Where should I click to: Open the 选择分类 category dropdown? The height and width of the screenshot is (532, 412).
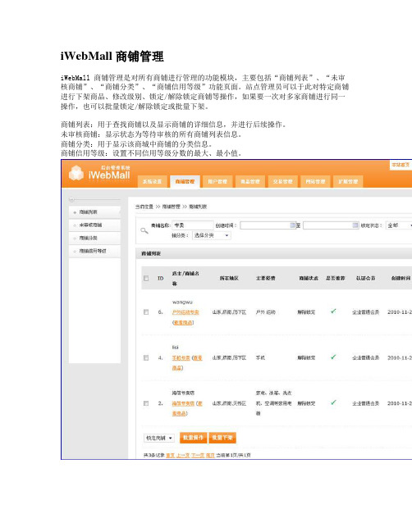coord(212,235)
